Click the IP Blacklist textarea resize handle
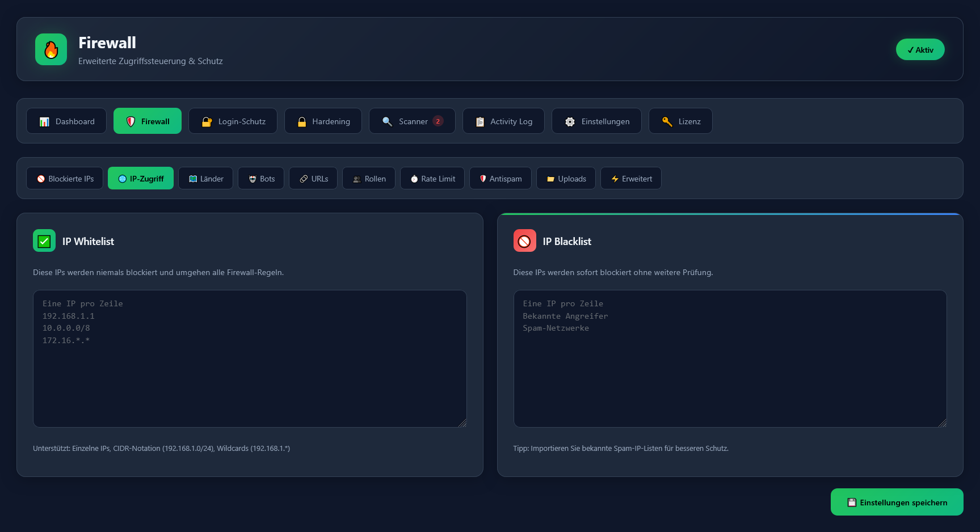Screen dimensions: 980x532 (942, 423)
